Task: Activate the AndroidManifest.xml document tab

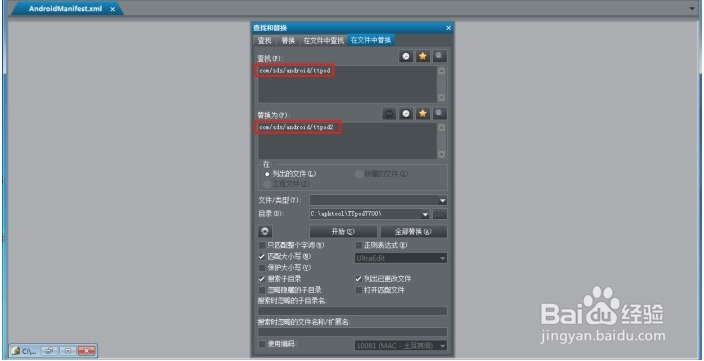Action: pyautogui.click(x=66, y=9)
